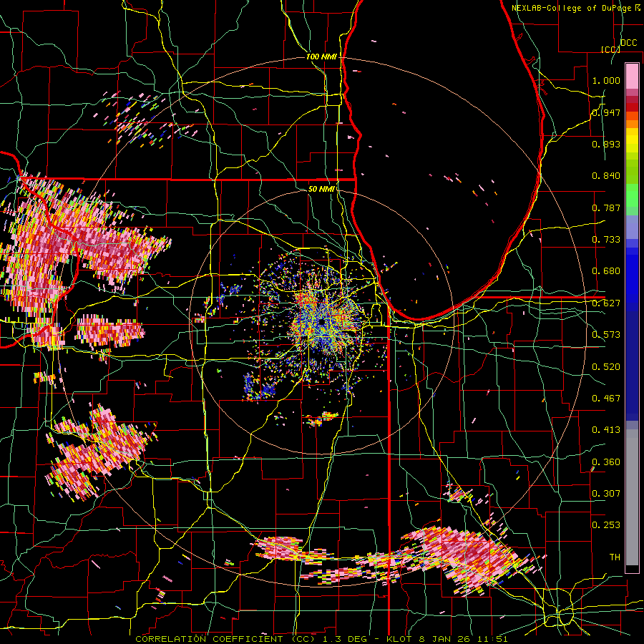Click the 0.520 legend value
Screen dimensions: 644x644
pyautogui.click(x=606, y=367)
